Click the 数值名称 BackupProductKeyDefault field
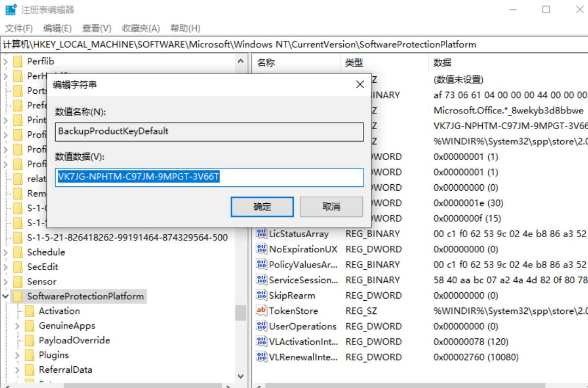 209,131
